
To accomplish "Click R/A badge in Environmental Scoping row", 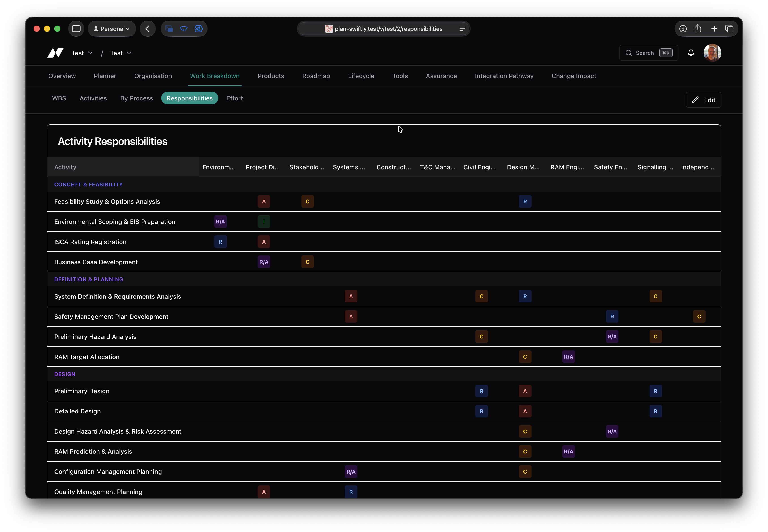I will [220, 222].
